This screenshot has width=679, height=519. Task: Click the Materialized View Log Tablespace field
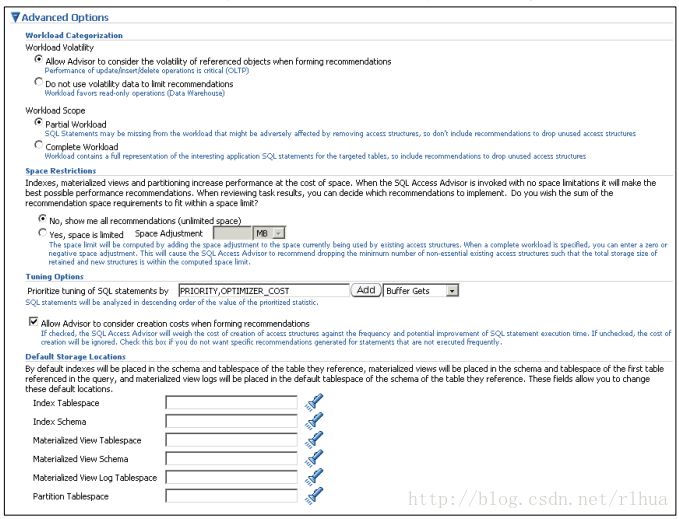pyautogui.click(x=231, y=477)
